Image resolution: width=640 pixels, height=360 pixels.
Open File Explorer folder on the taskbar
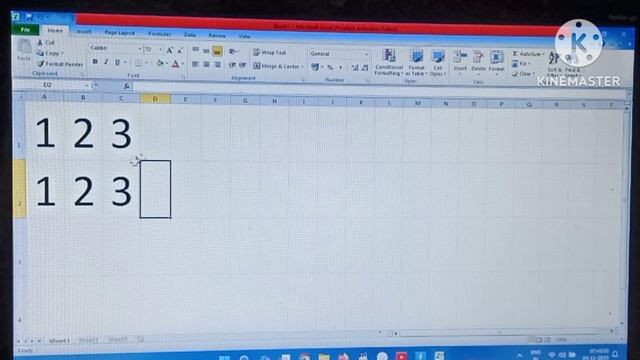point(324,357)
